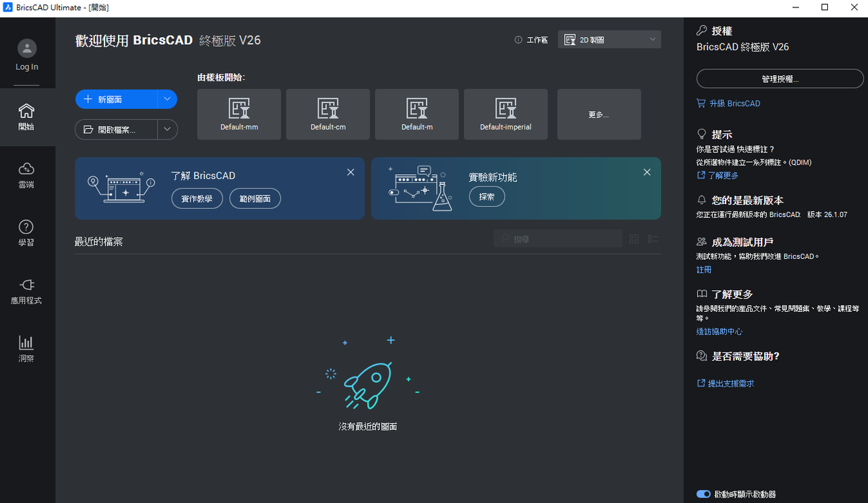Switch recent files to list view
The height and width of the screenshot is (503, 868).
point(654,239)
